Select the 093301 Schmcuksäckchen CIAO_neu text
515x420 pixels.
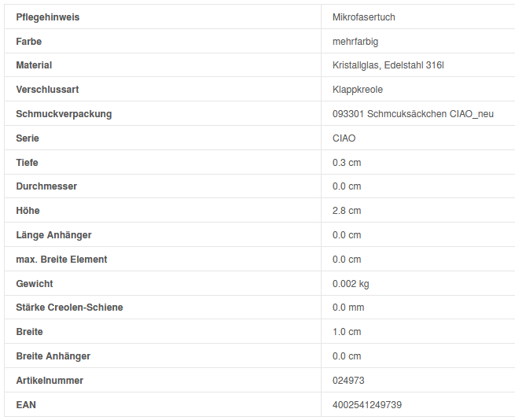coord(413,114)
